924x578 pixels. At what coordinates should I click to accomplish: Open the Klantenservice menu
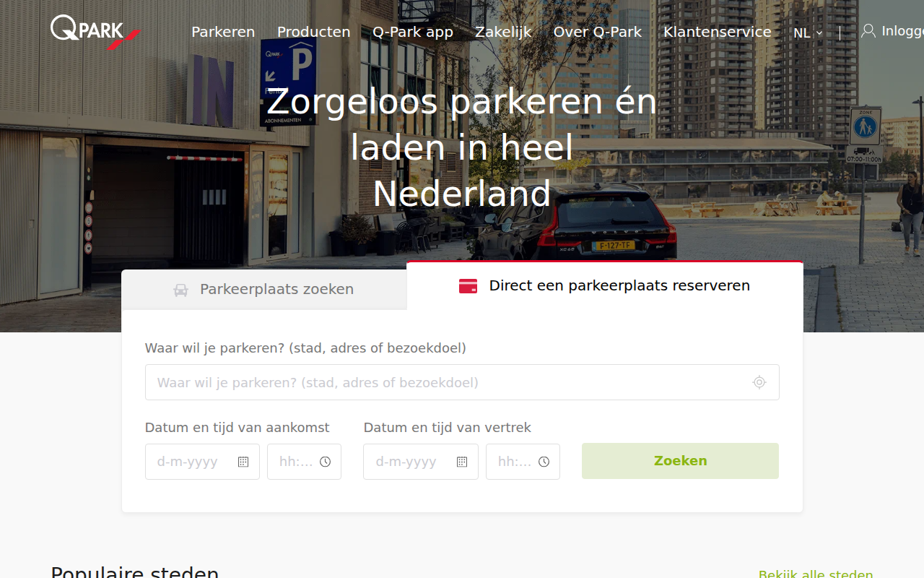(718, 32)
